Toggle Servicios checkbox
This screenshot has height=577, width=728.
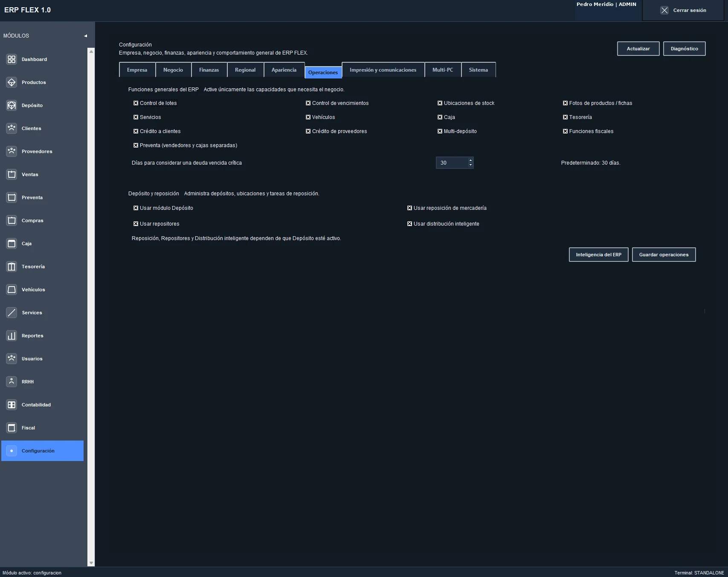(x=136, y=117)
